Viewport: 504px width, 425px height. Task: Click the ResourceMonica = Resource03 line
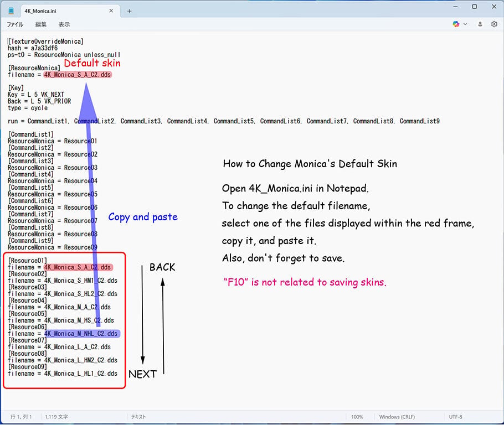[53, 168]
